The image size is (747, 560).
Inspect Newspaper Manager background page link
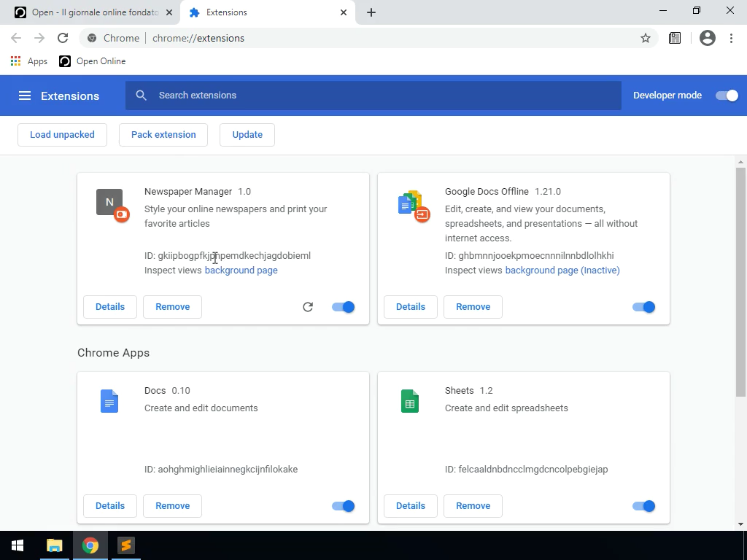241,271
